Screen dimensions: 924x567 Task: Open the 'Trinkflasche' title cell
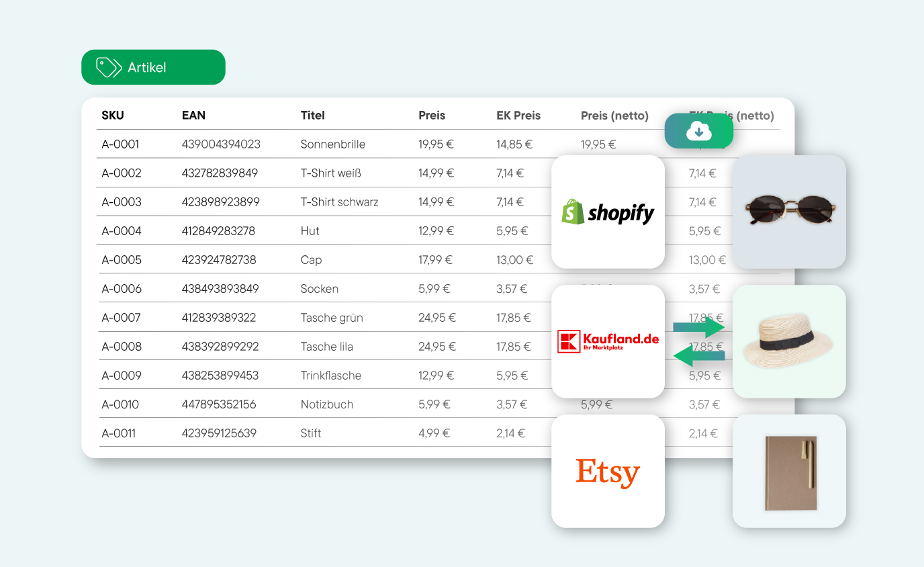click(x=331, y=376)
